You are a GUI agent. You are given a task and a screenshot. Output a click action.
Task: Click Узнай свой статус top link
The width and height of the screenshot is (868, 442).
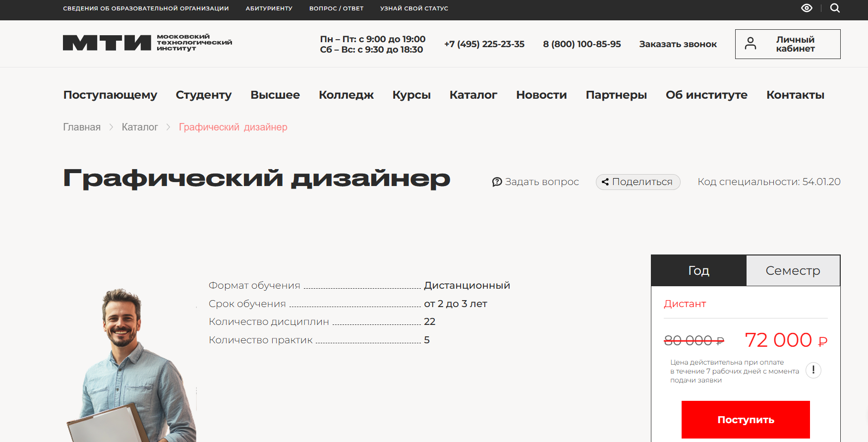(x=414, y=8)
